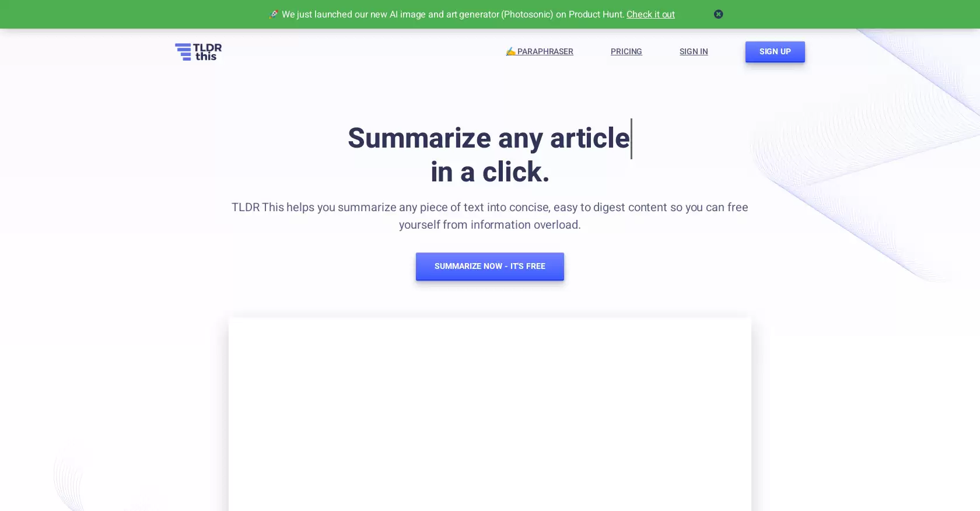Click the blank white demo preview panel
The height and width of the screenshot is (511, 980).
490,414
